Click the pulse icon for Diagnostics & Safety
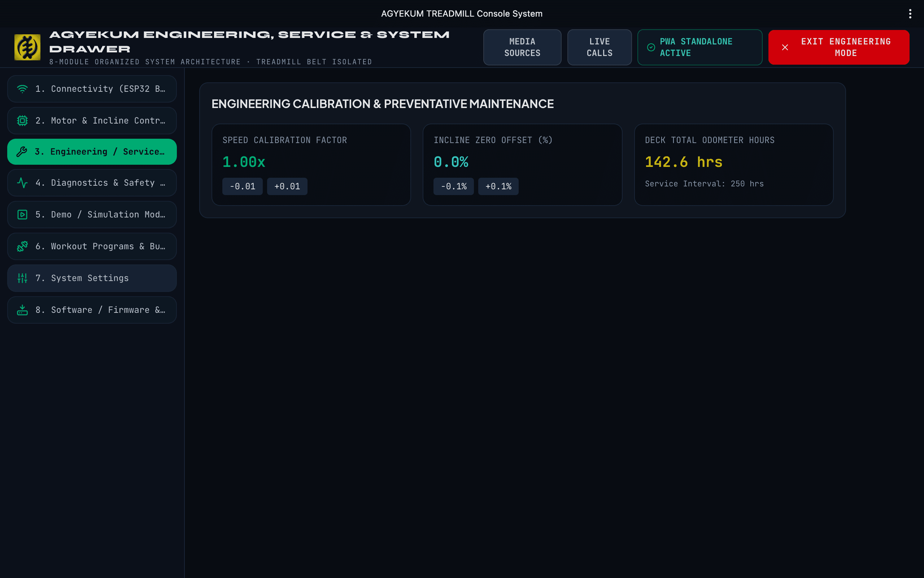924x578 pixels. click(x=22, y=183)
